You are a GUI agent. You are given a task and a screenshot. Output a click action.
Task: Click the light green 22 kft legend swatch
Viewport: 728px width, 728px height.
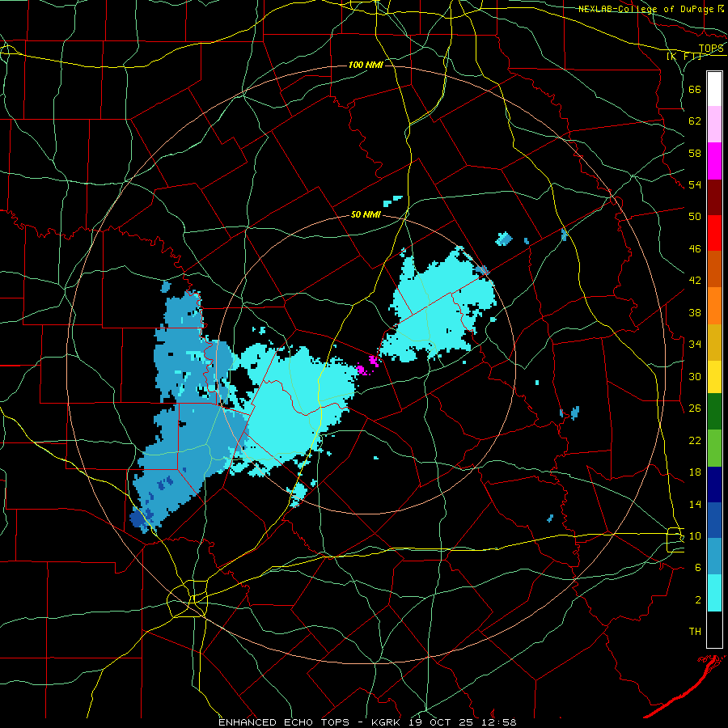coord(714,448)
